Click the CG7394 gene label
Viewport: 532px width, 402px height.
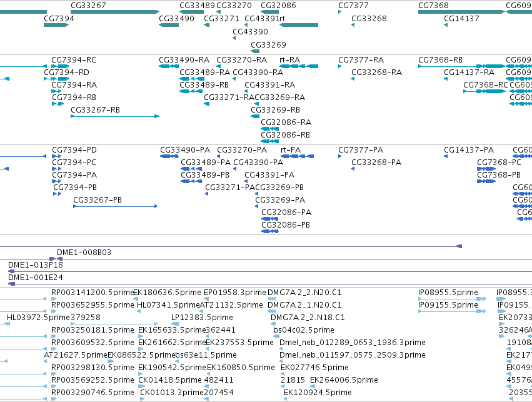[59, 18]
